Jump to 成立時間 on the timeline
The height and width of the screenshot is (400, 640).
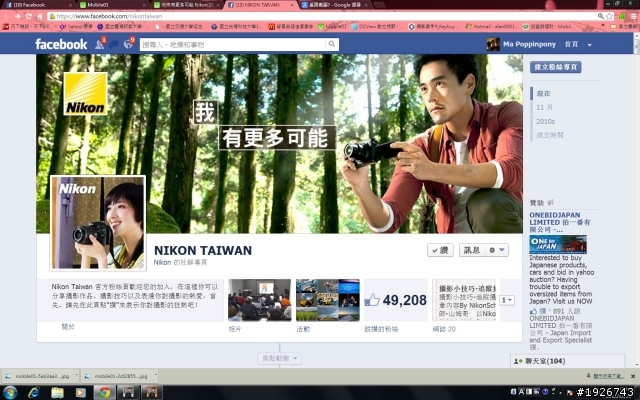pos(549,135)
